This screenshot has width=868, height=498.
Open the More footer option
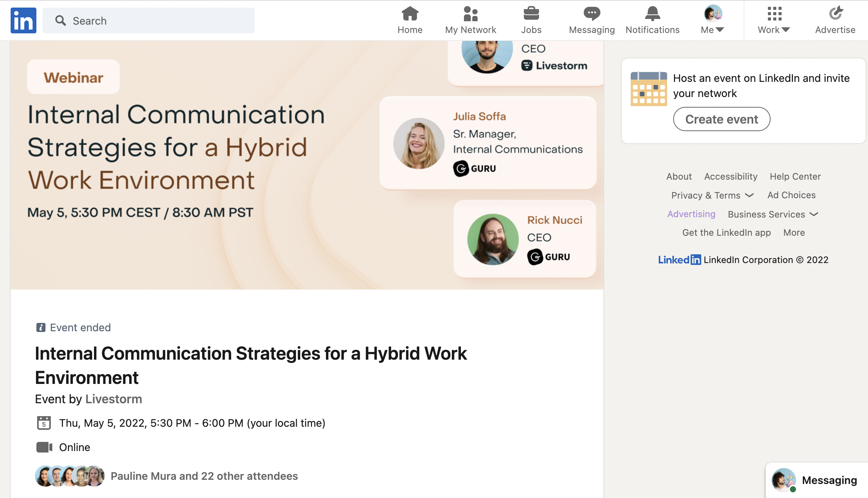point(794,232)
